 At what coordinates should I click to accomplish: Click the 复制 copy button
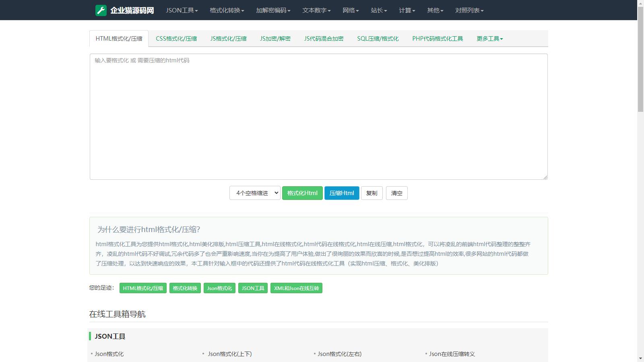pyautogui.click(x=372, y=193)
